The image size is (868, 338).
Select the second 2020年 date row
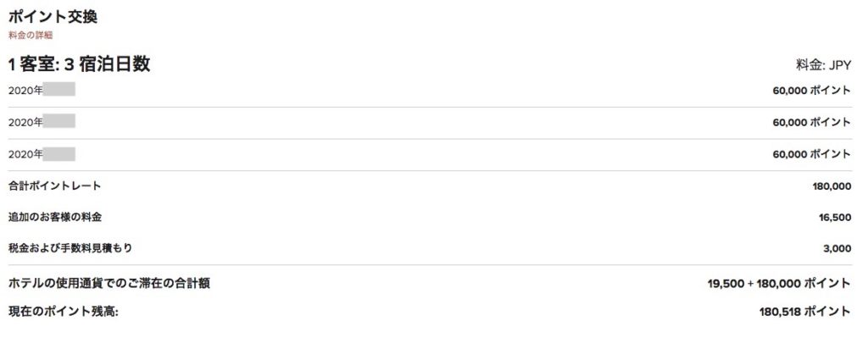tap(429, 122)
